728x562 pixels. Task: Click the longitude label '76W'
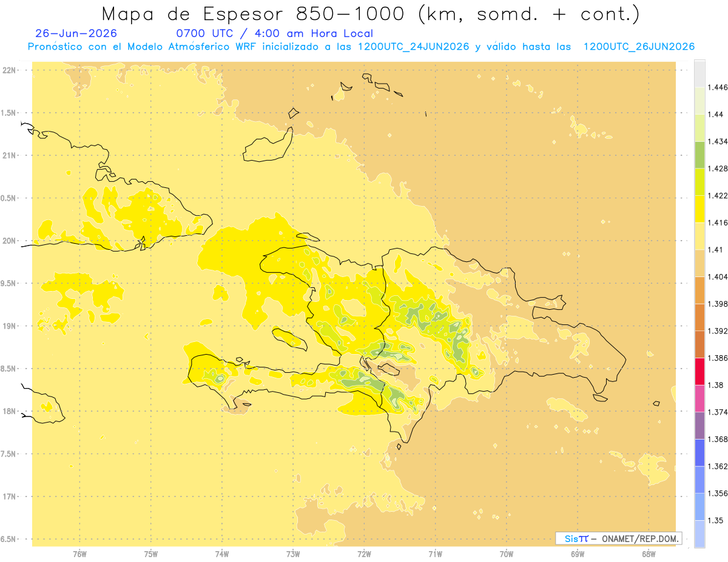tap(79, 554)
